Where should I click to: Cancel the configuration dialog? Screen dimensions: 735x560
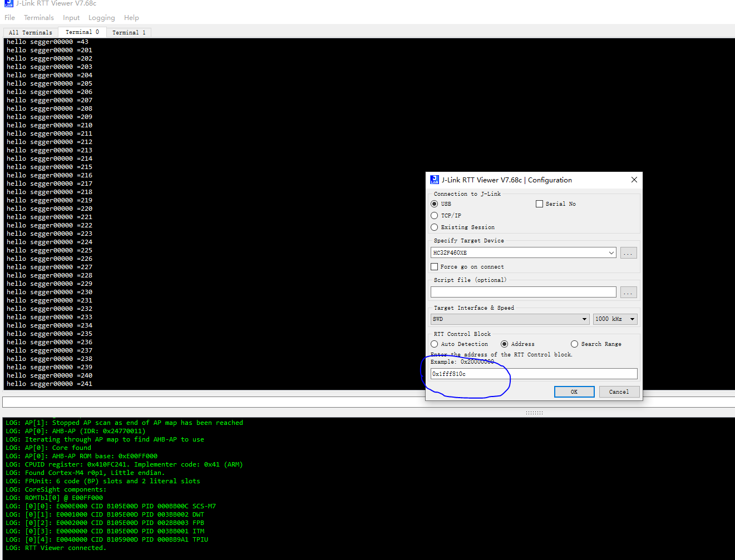(619, 391)
